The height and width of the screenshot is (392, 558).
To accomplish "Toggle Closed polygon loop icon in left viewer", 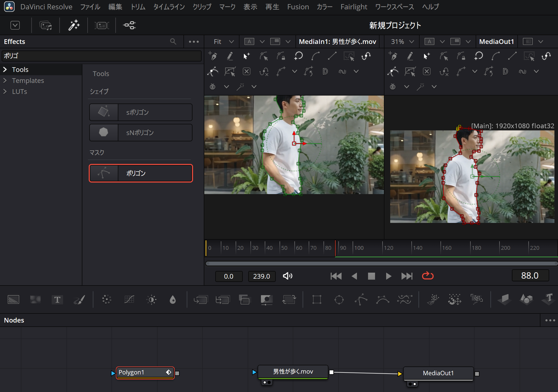I will [298, 56].
